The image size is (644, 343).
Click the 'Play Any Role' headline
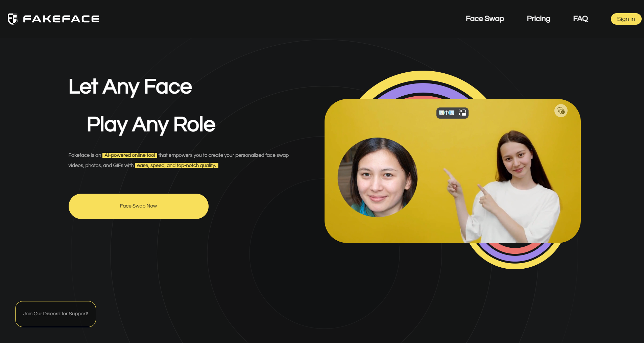pyautogui.click(x=151, y=124)
